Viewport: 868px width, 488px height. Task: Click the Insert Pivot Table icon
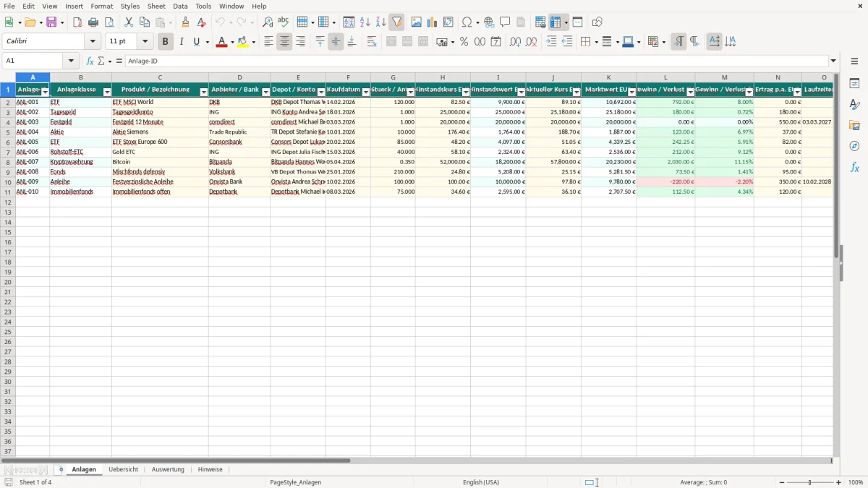pyautogui.click(x=448, y=22)
